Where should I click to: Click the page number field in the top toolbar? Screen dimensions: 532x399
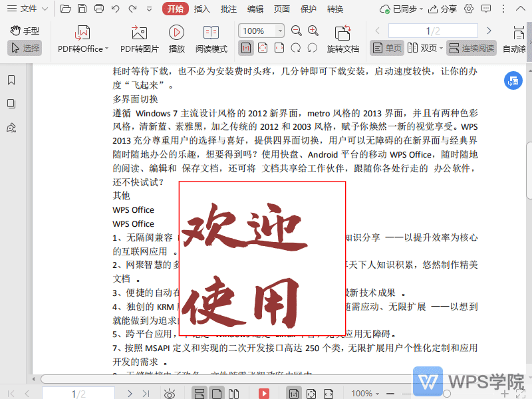click(432, 31)
